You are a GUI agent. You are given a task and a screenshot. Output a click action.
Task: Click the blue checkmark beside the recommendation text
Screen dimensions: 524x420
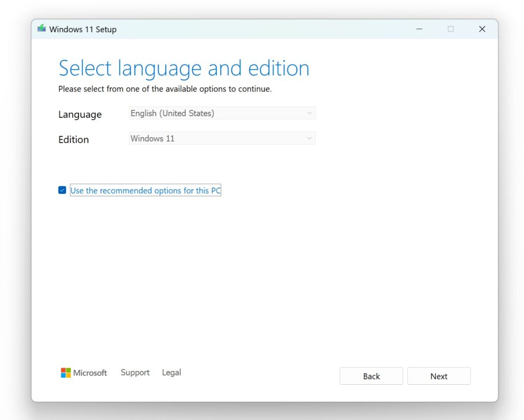click(x=62, y=190)
